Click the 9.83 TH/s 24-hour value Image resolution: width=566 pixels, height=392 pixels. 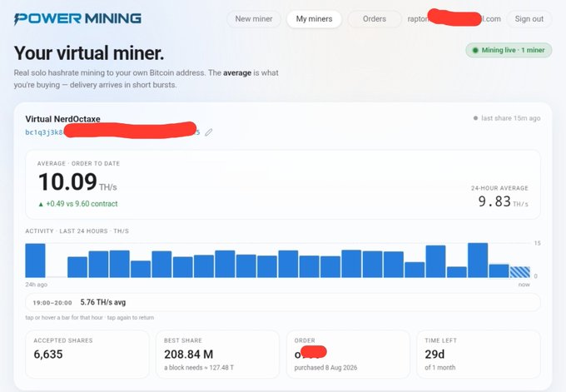click(503, 201)
